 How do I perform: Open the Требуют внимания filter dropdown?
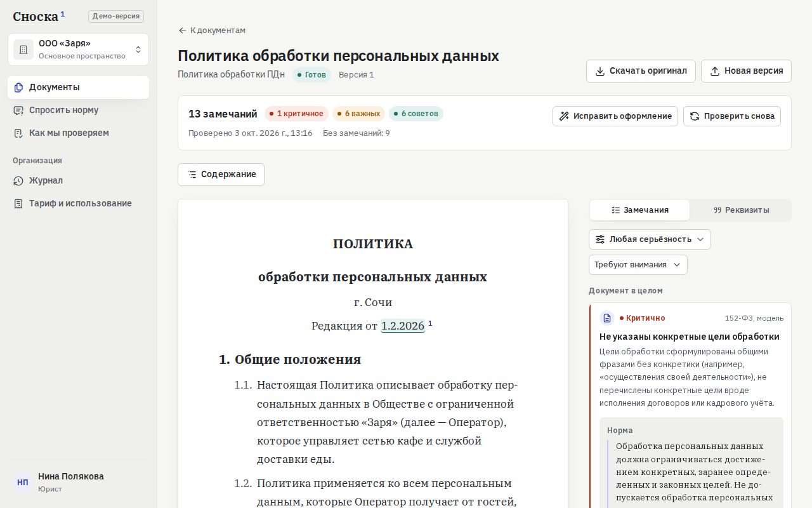[638, 265]
